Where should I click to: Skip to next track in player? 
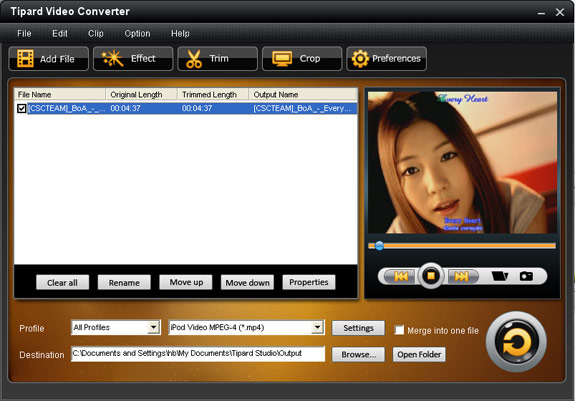pyautogui.click(x=462, y=276)
